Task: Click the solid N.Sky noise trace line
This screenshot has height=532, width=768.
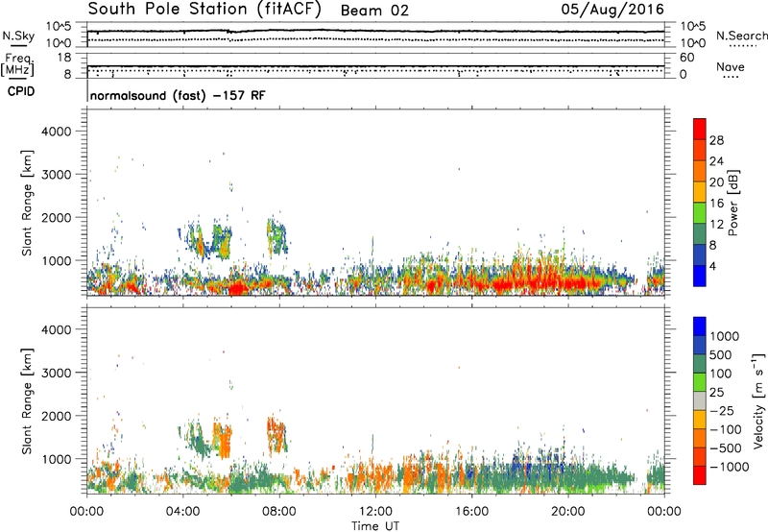Action: coord(375,32)
